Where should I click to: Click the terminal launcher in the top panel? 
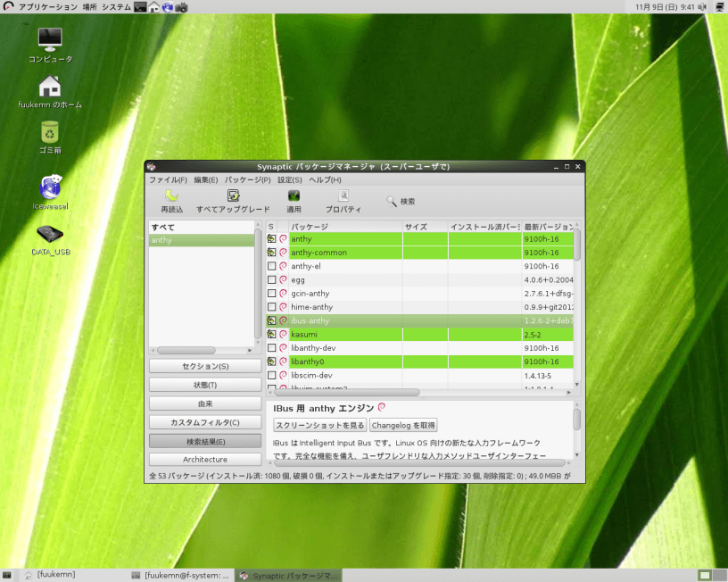(140, 7)
